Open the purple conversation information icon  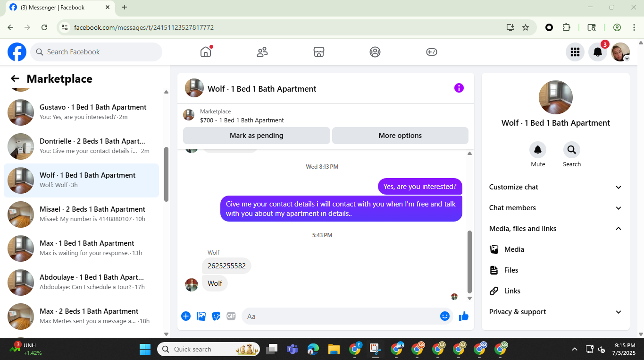click(x=459, y=88)
